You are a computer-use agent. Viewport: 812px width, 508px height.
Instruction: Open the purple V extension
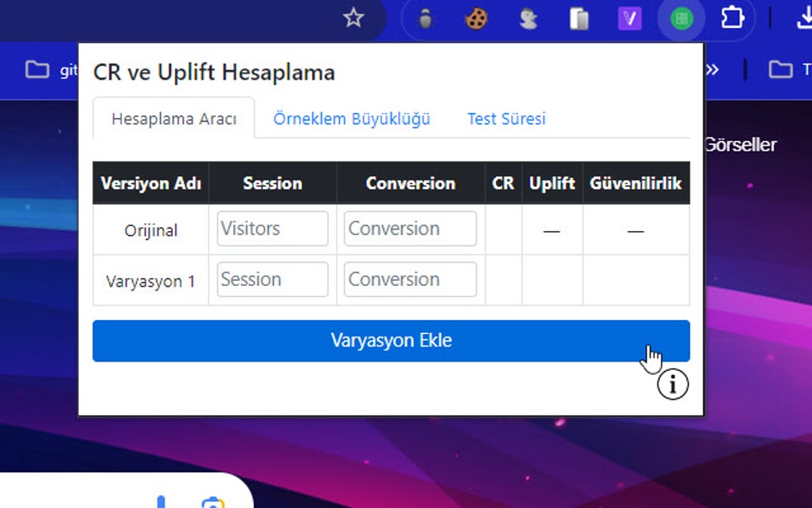(x=629, y=18)
